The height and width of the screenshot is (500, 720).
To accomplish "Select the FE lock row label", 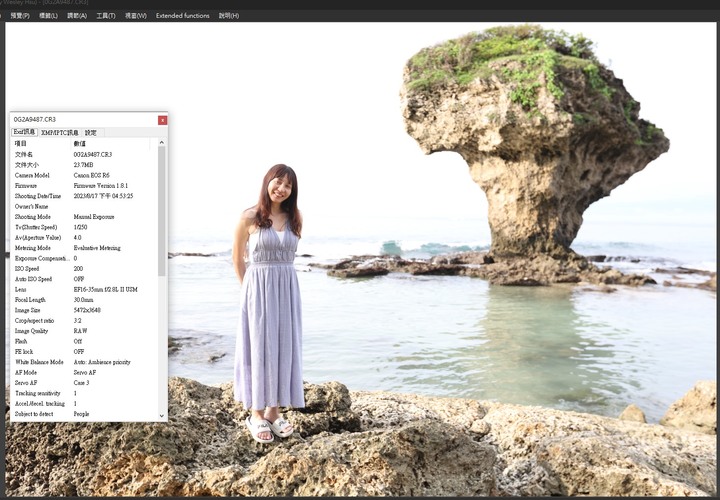I will pyautogui.click(x=24, y=352).
